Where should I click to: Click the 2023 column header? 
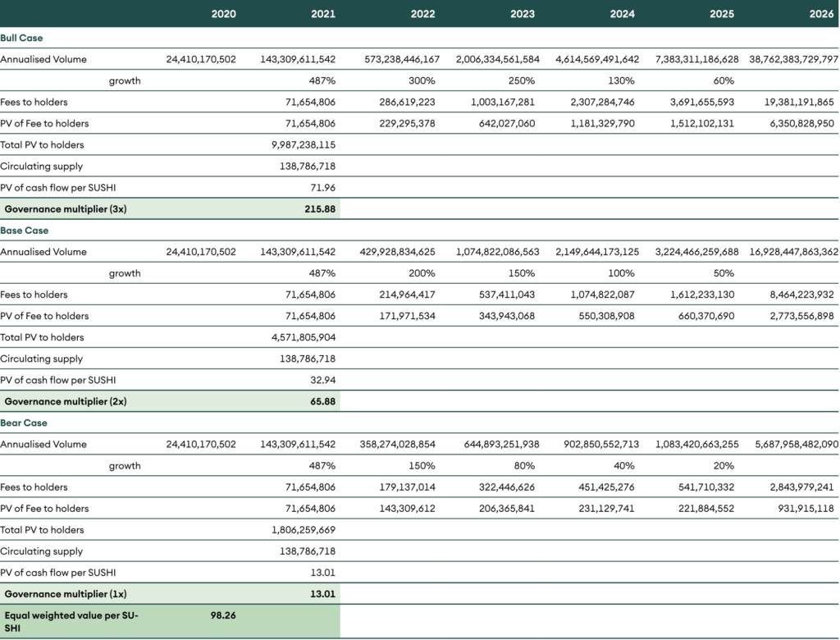522,14
